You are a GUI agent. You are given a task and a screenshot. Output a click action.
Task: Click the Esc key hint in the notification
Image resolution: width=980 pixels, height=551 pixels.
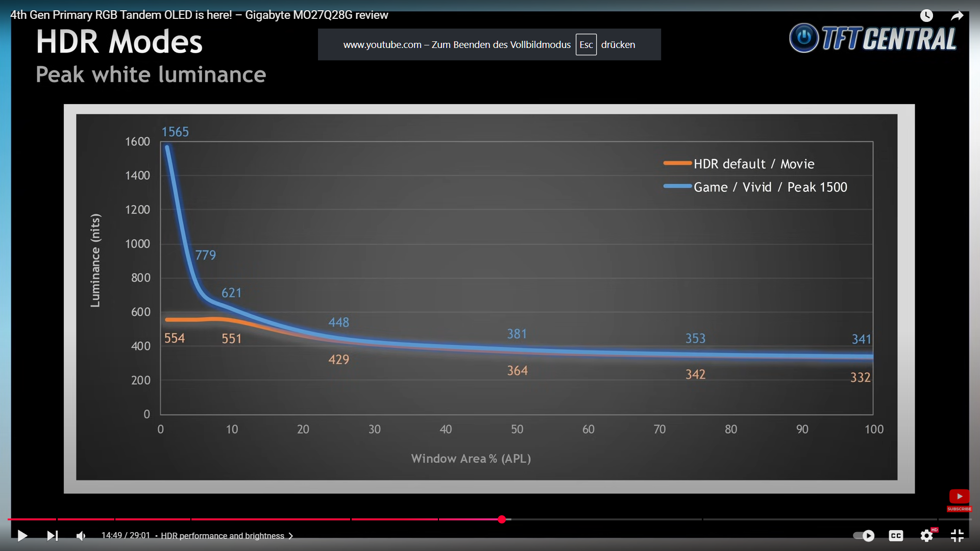pyautogui.click(x=586, y=44)
